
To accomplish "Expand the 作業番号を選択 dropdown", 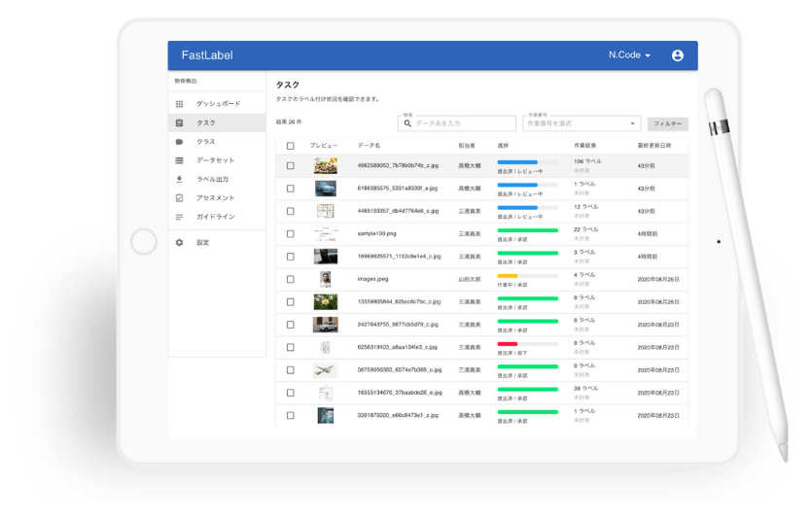I will [x=582, y=124].
